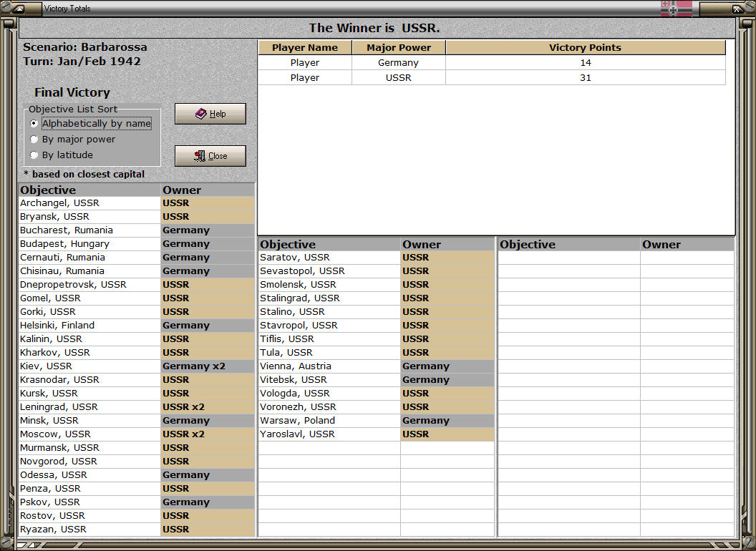756x551 pixels.
Task: Select the Odessa, USSR objective
Action: click(89, 475)
